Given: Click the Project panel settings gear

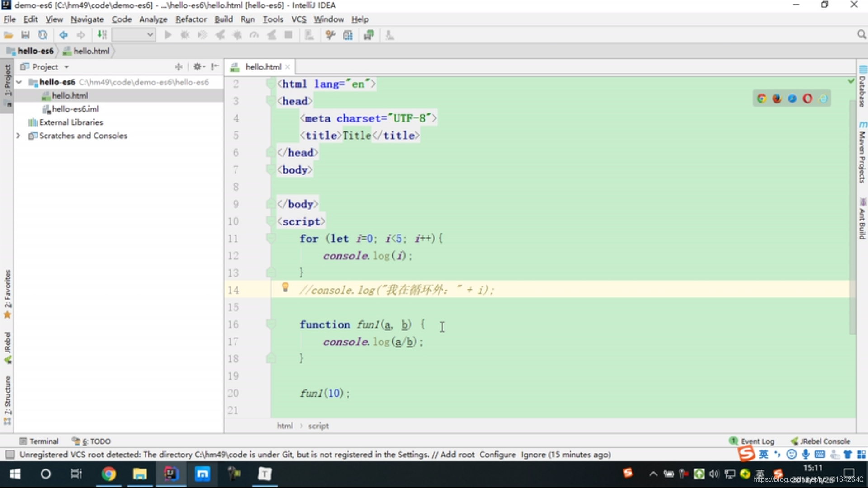Looking at the screenshot, I should tap(199, 67).
